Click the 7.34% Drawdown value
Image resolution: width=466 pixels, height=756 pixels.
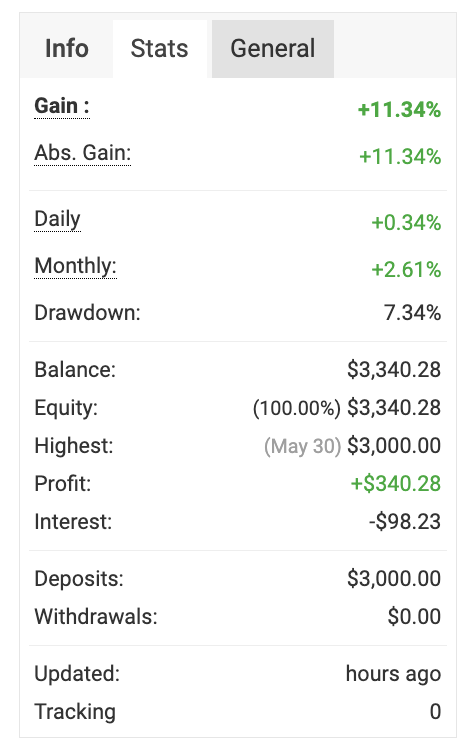(x=413, y=312)
